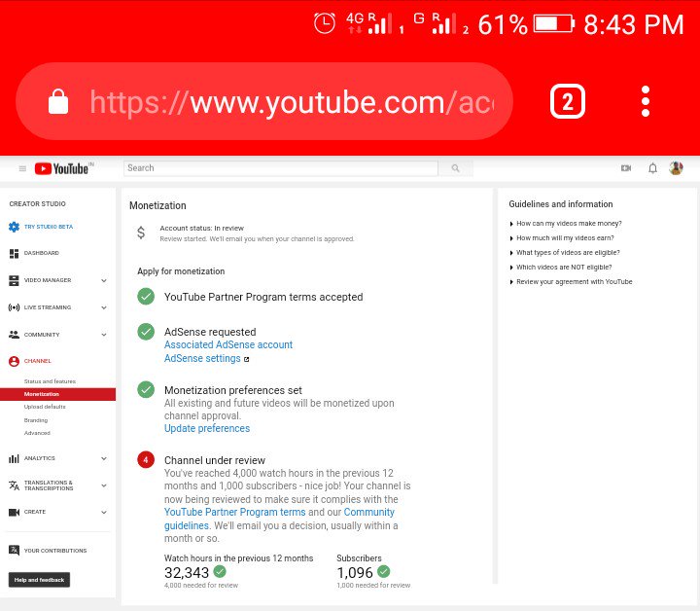Open the Advanced submenu item
Screen dimensions: 700x611
click(x=37, y=433)
